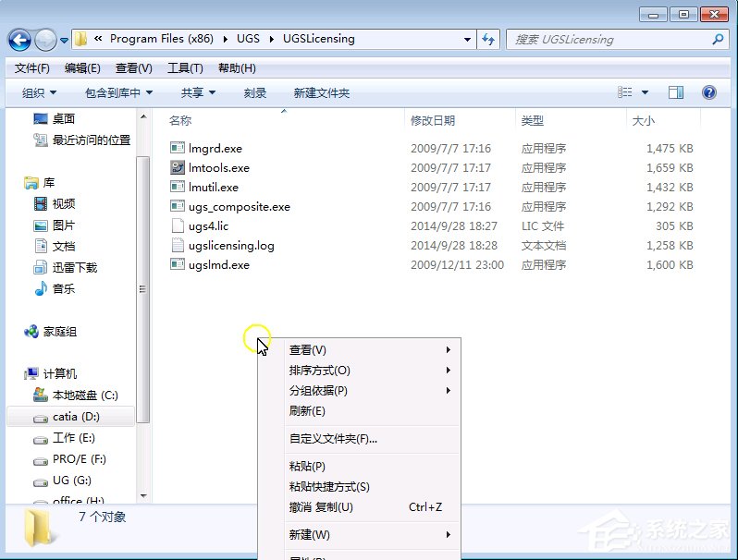Open the 迅雷下载 library icon
Viewport: 738px width, 560px height.
[41, 267]
